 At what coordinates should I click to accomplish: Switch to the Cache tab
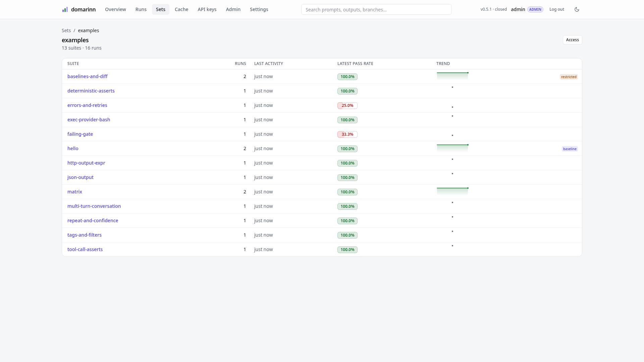[181, 9]
